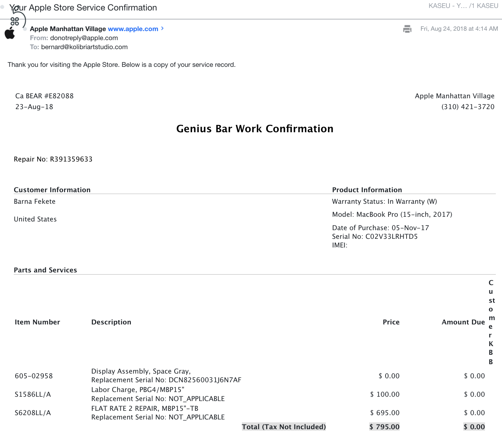
Task: Select the country United States
Action: pyautogui.click(x=35, y=219)
